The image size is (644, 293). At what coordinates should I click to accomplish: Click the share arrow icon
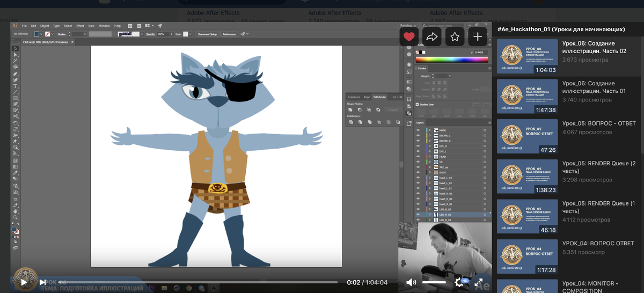pyautogui.click(x=431, y=36)
